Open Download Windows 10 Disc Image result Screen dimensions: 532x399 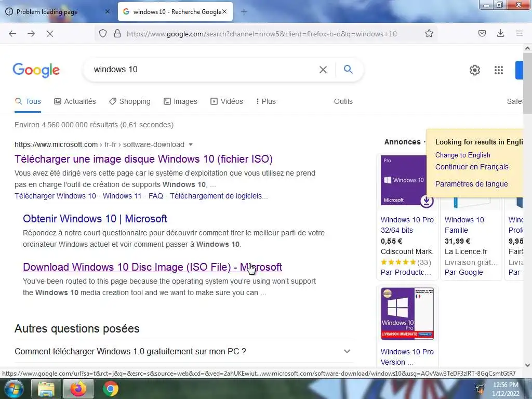coord(152,268)
